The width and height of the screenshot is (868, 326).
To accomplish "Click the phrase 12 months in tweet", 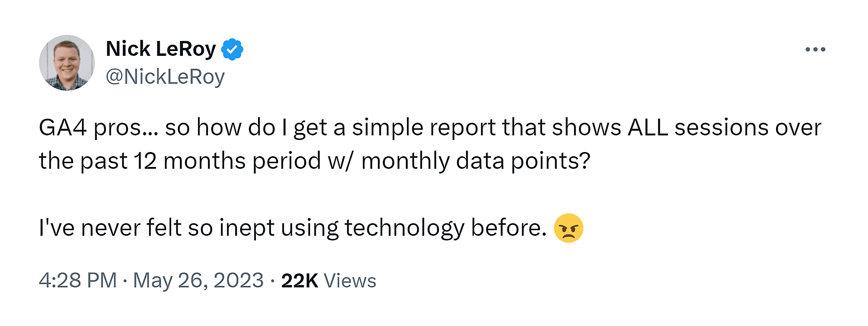I will (190, 161).
